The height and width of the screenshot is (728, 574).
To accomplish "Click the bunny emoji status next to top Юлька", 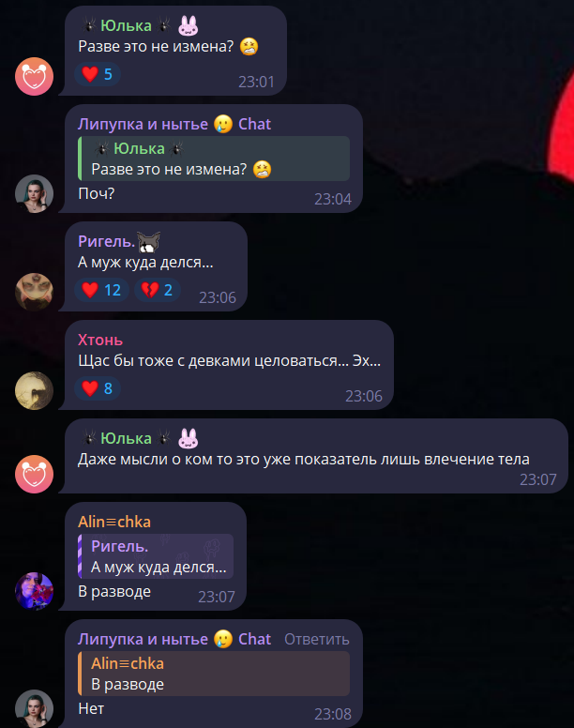I will pos(189,25).
